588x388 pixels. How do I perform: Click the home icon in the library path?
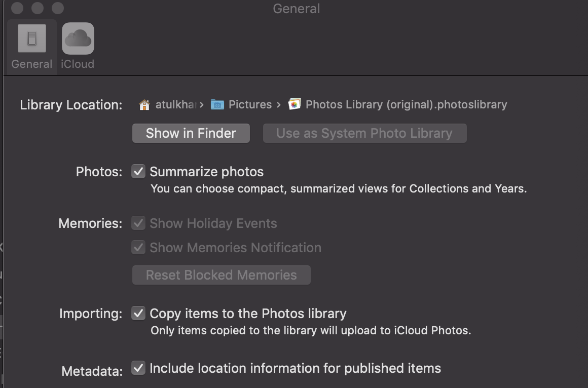point(144,104)
